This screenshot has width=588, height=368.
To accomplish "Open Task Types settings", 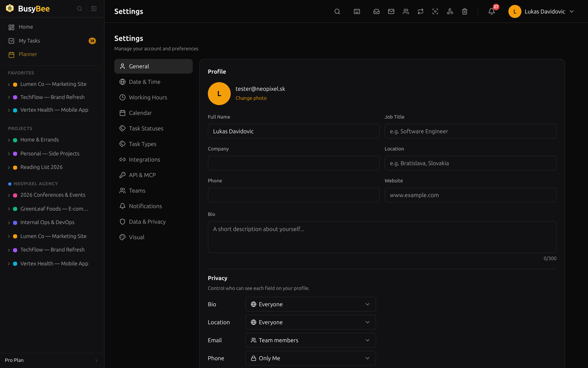I will (153, 144).
